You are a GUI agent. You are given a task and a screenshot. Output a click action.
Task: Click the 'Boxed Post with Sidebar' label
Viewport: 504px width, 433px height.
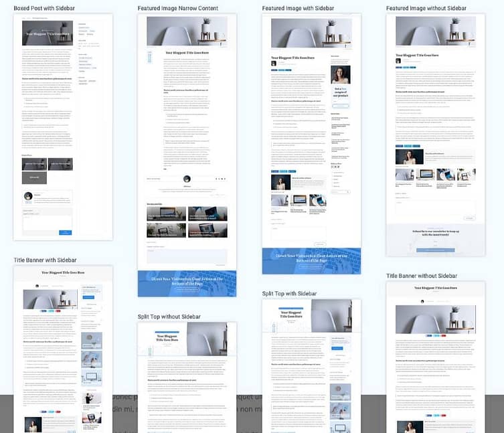[44, 8]
